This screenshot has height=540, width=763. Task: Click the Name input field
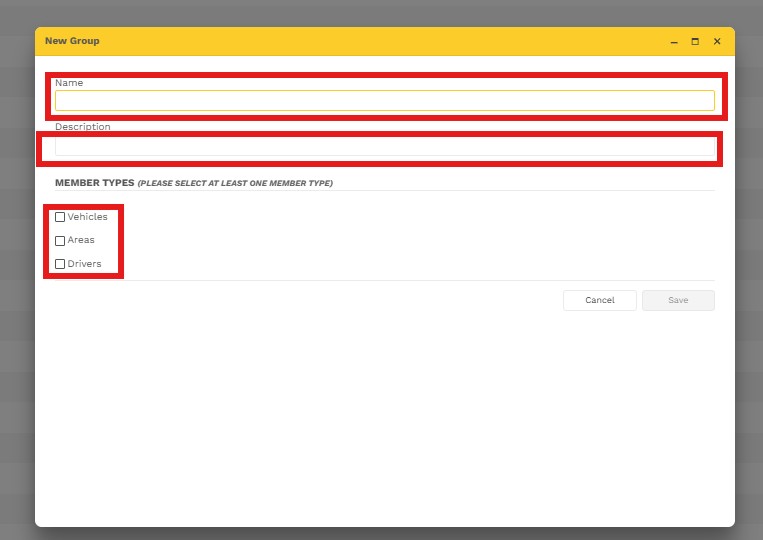pyautogui.click(x=384, y=101)
